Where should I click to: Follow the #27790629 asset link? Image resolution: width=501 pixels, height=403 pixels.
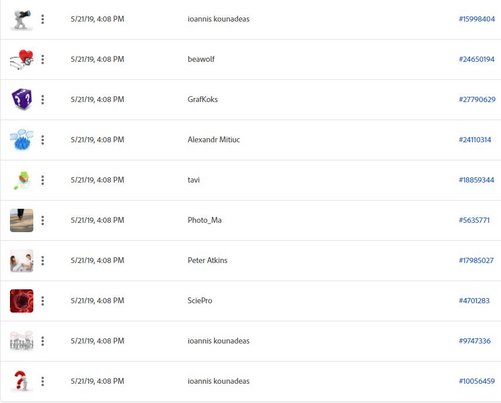(477, 99)
